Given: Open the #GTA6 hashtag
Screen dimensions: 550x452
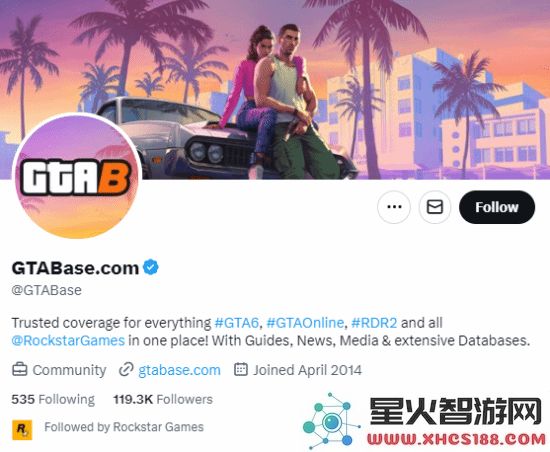Looking at the screenshot, I should coord(236,323).
